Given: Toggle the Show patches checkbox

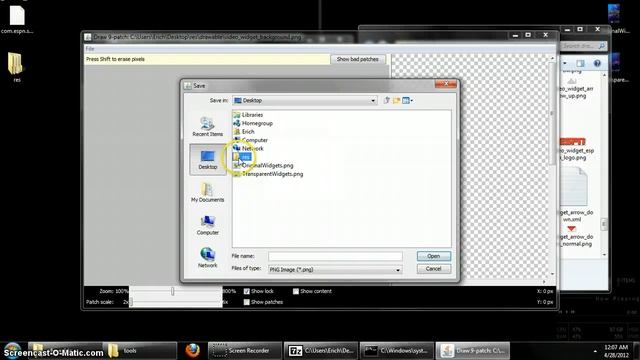Looking at the screenshot, I should 247,302.
